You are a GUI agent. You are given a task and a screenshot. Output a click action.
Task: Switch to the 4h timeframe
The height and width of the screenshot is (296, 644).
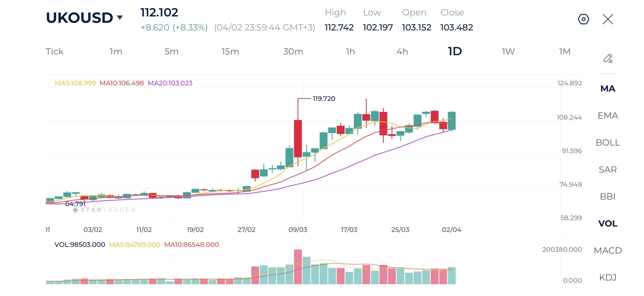(x=402, y=52)
